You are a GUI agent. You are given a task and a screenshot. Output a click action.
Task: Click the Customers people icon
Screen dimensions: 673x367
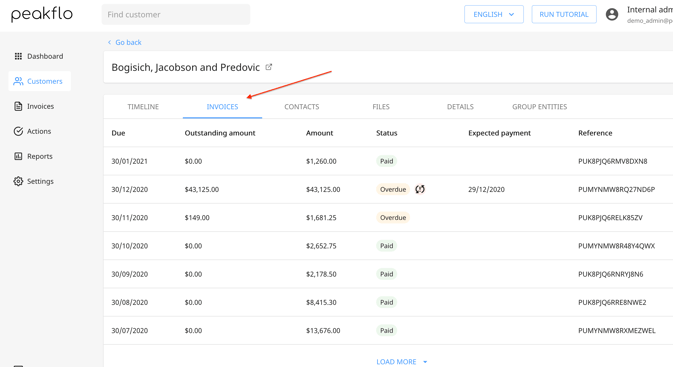(18, 81)
